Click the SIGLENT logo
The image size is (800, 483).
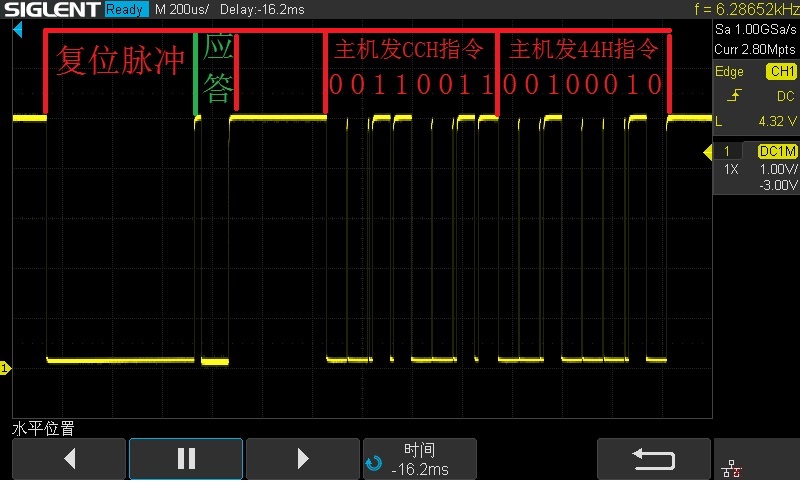coord(52,9)
